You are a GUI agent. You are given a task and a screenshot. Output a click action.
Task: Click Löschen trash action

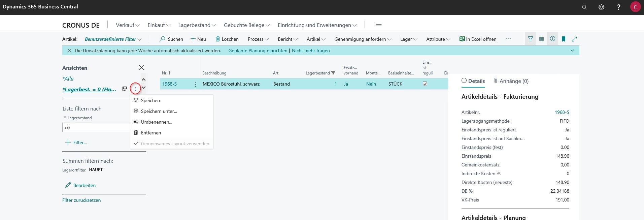[227, 39]
